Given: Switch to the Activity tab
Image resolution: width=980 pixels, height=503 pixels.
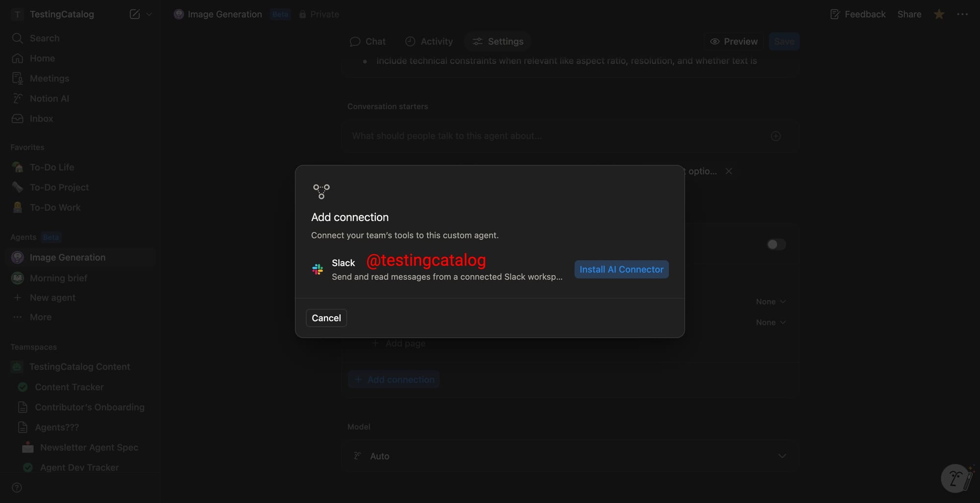Looking at the screenshot, I should coord(429,41).
